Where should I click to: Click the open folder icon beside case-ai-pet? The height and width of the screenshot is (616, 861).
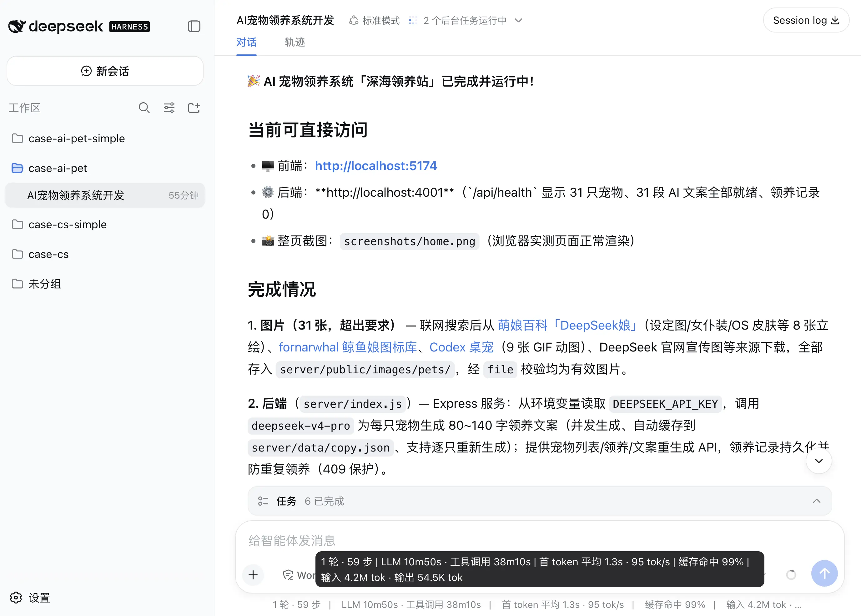click(x=18, y=168)
